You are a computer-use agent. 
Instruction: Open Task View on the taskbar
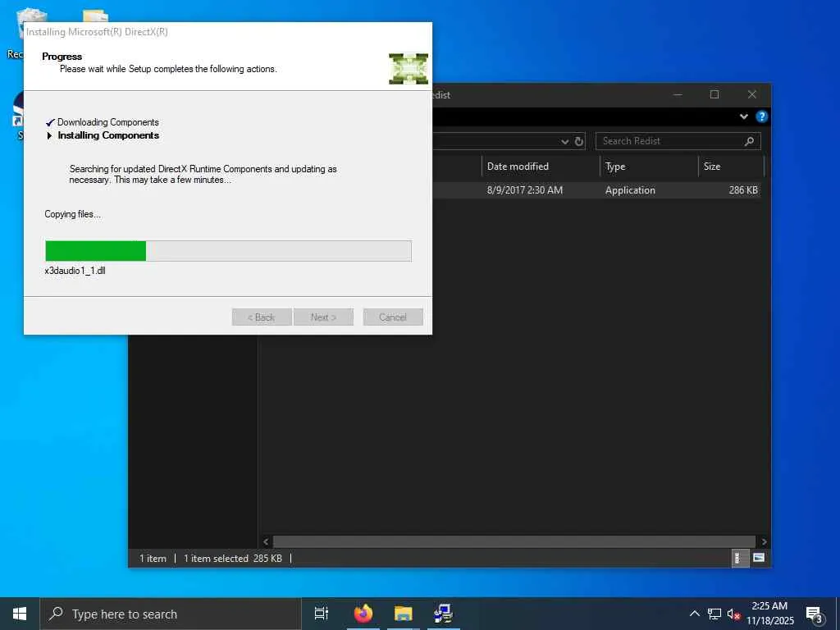pyautogui.click(x=322, y=614)
